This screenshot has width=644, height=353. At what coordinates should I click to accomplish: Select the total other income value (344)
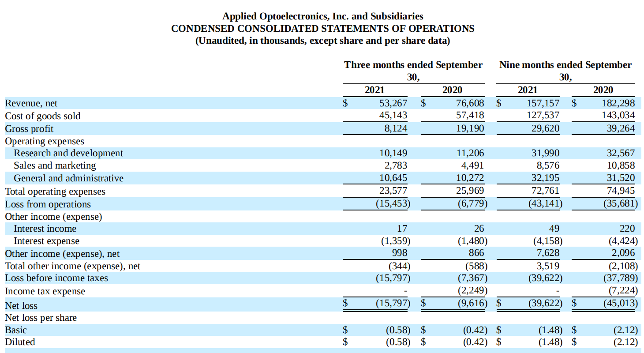(x=400, y=266)
